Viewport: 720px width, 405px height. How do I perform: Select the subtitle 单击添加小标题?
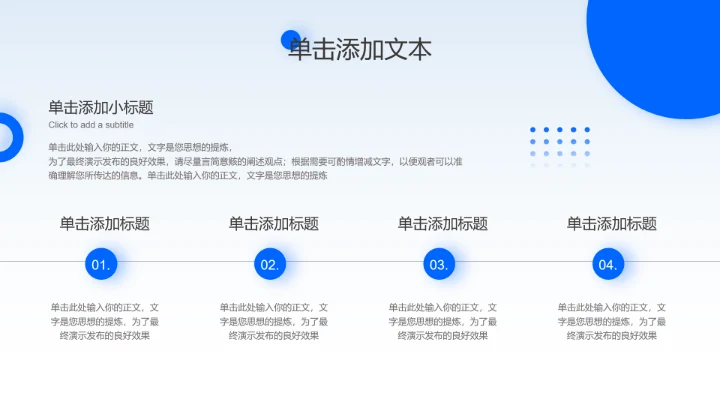[x=101, y=107]
